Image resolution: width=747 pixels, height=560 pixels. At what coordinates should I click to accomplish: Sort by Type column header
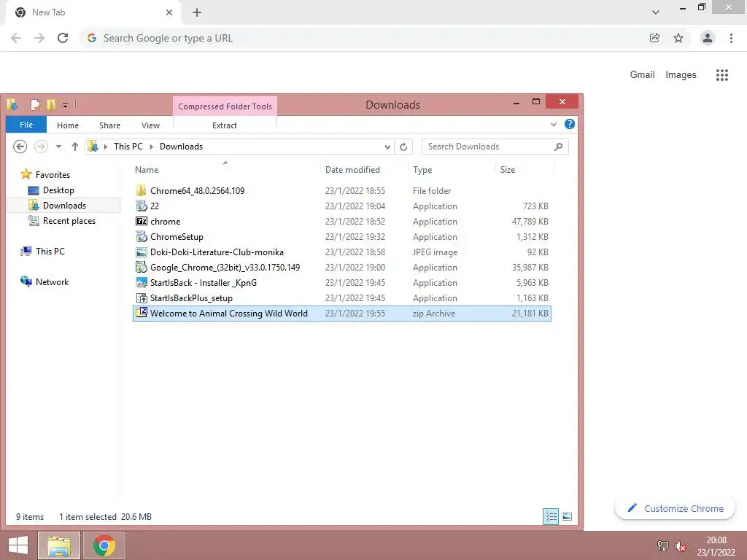[452, 169]
